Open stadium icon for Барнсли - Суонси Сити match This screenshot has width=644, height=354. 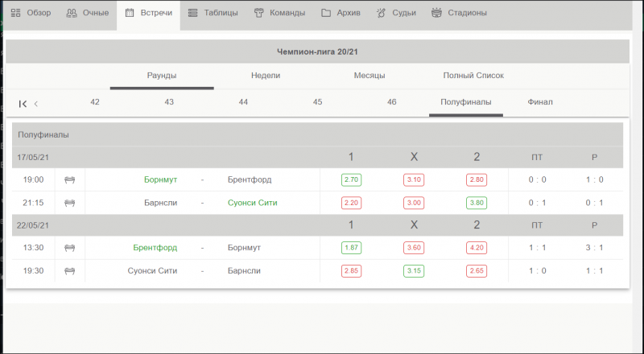tap(70, 203)
